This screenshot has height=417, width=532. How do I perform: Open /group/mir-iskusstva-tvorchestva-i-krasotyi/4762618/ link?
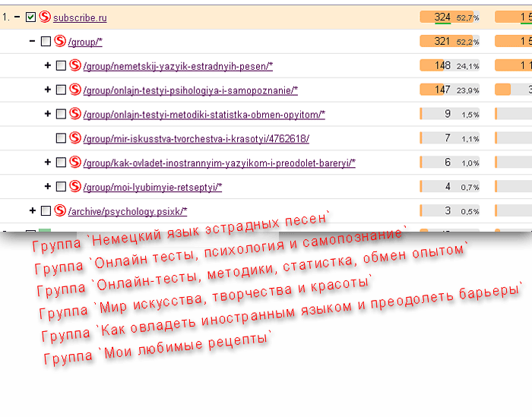196,139
